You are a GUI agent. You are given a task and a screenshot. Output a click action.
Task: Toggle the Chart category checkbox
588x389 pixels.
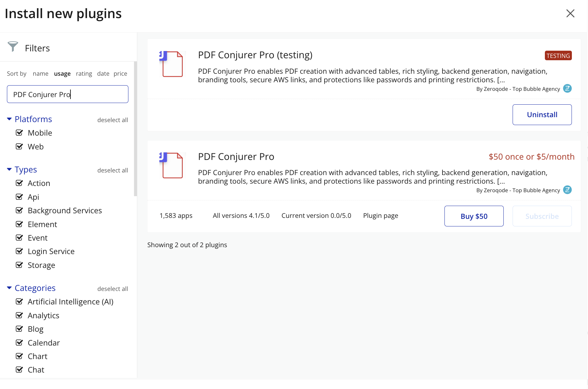19,356
